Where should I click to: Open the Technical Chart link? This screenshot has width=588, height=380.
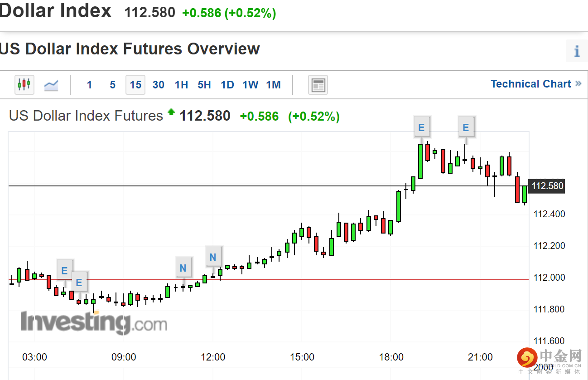pos(530,84)
